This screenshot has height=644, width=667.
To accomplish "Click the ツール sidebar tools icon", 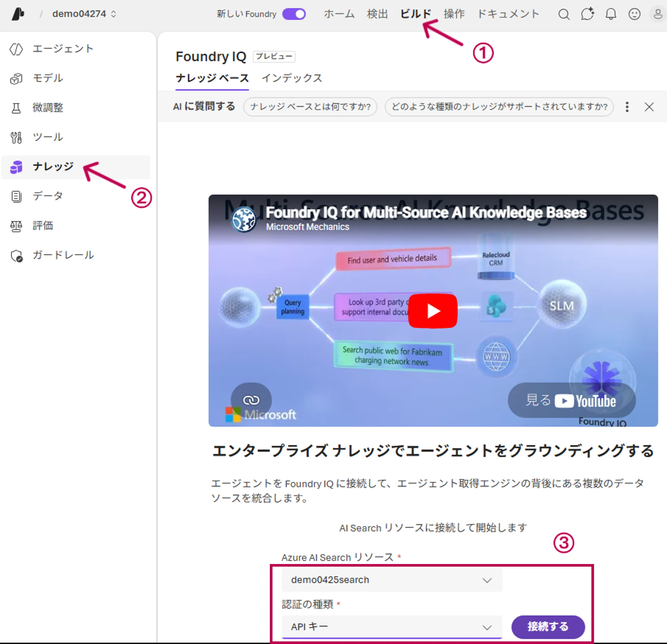I will pos(16,137).
